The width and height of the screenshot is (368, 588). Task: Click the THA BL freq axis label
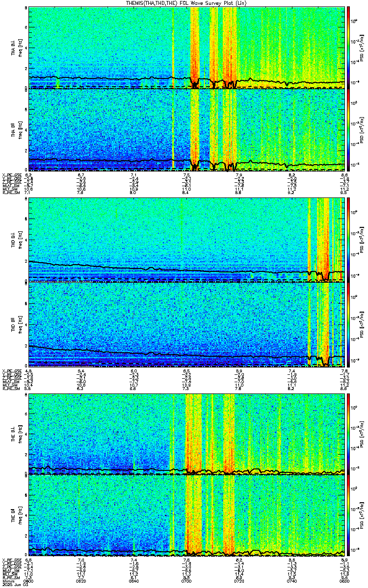click(20, 48)
